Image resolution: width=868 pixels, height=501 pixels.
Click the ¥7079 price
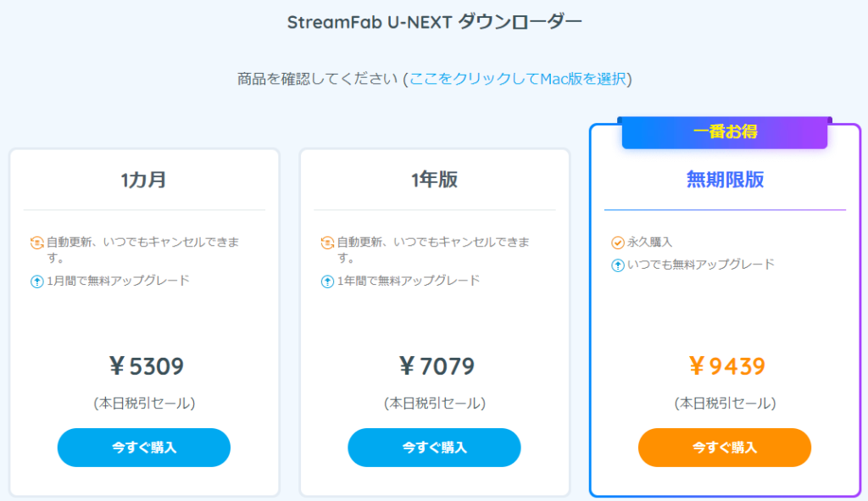point(437,366)
